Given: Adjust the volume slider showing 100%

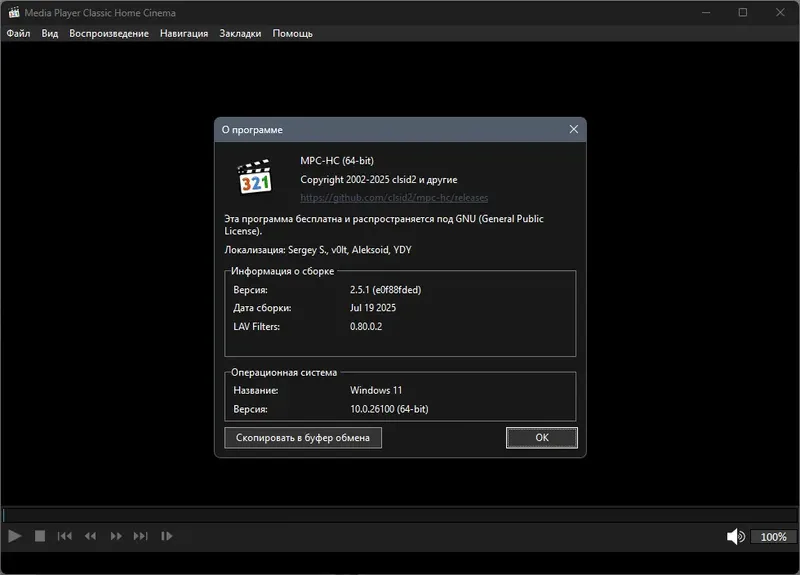Looking at the screenshot, I should pos(773,537).
